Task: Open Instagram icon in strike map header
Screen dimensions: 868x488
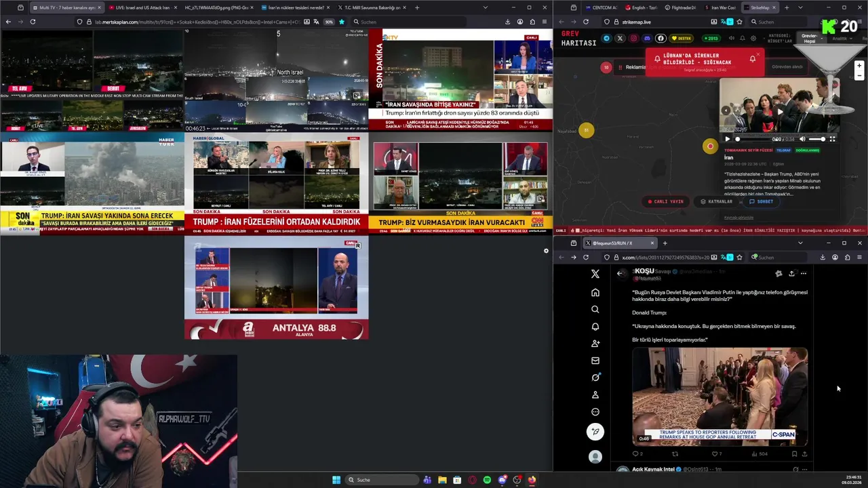Action: coord(633,38)
